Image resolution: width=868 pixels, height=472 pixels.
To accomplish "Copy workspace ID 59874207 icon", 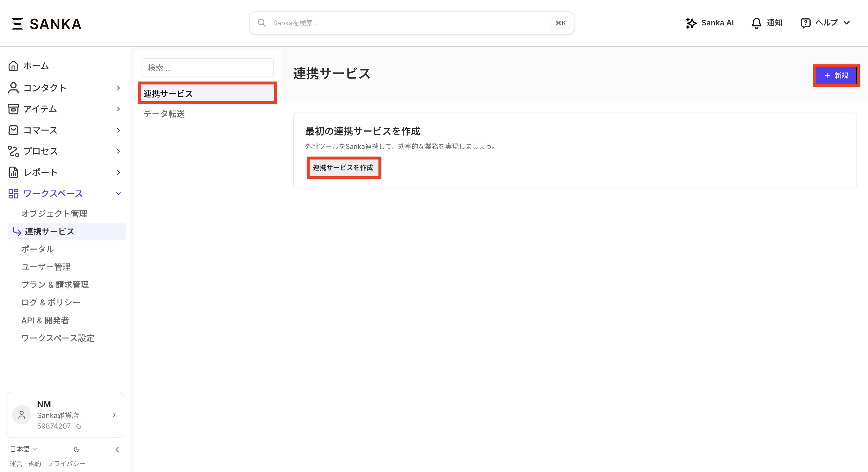I will coord(79,426).
